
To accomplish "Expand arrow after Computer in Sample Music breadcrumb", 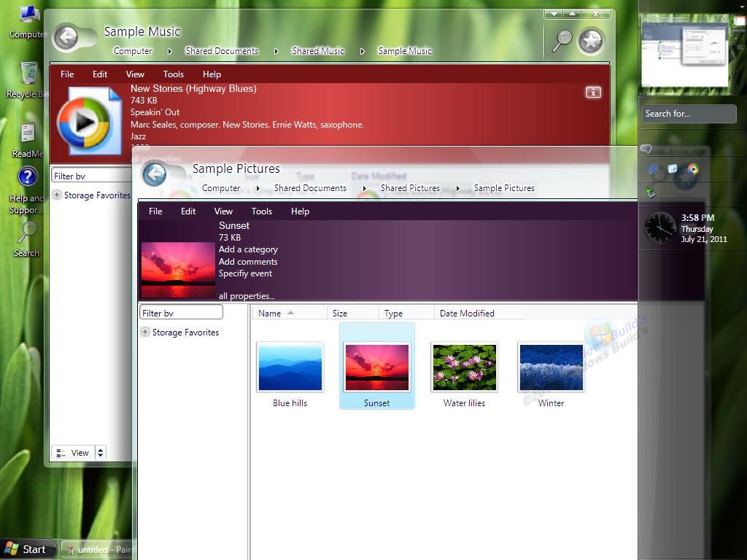I will 169,51.
